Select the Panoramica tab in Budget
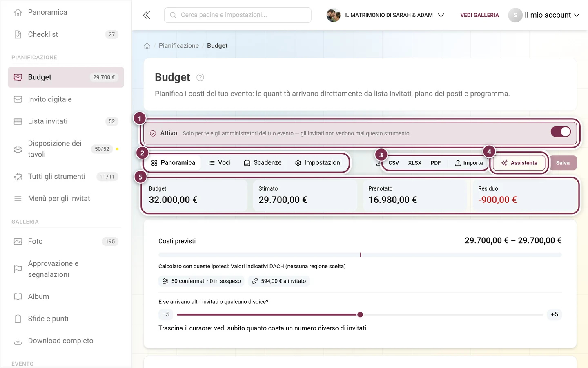588x368 pixels. pyautogui.click(x=174, y=163)
